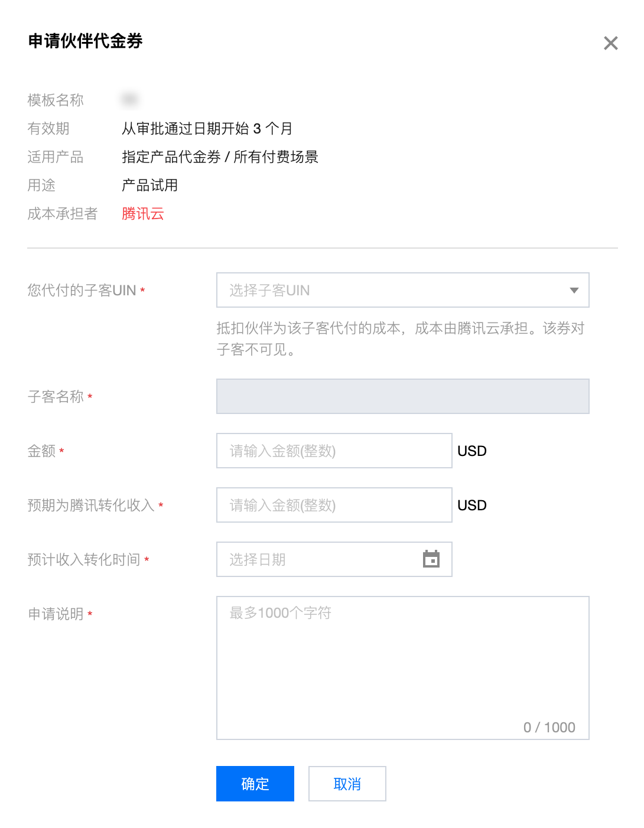This screenshot has height=828, width=644.
Task: Click the USD unit beside the 金额 field
Action: coord(472,451)
